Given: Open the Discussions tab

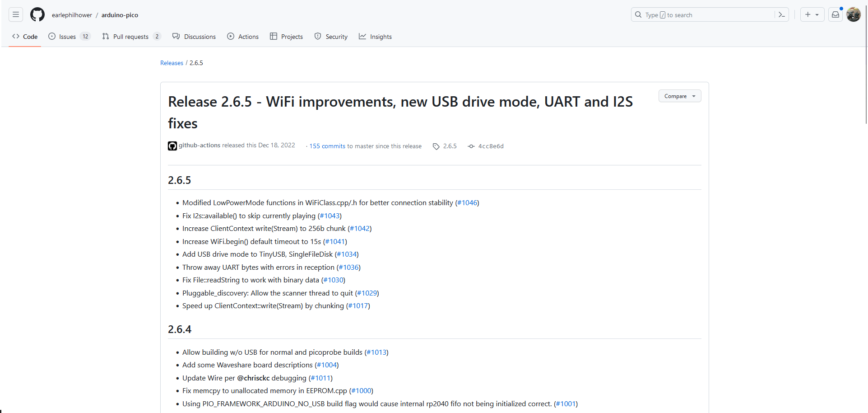Looking at the screenshot, I should [x=194, y=37].
